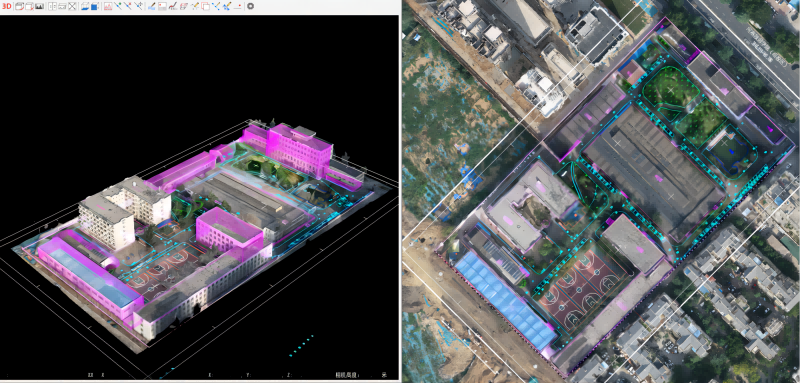
Task: Choose the line tool with red cross
Action: point(128,6)
